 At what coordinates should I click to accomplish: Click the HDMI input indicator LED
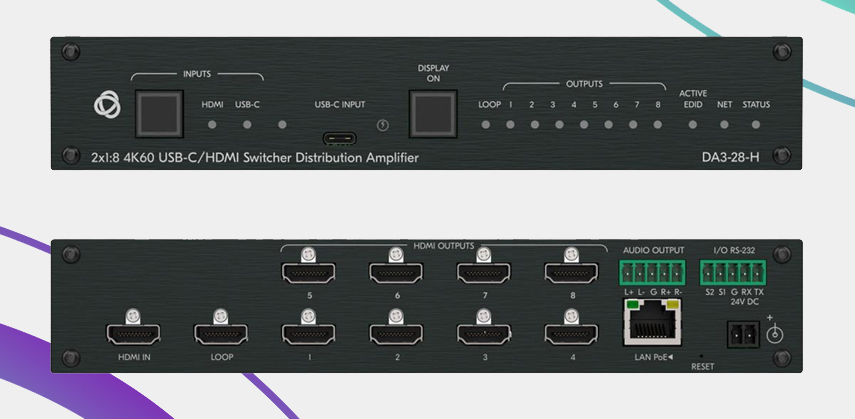[212, 124]
